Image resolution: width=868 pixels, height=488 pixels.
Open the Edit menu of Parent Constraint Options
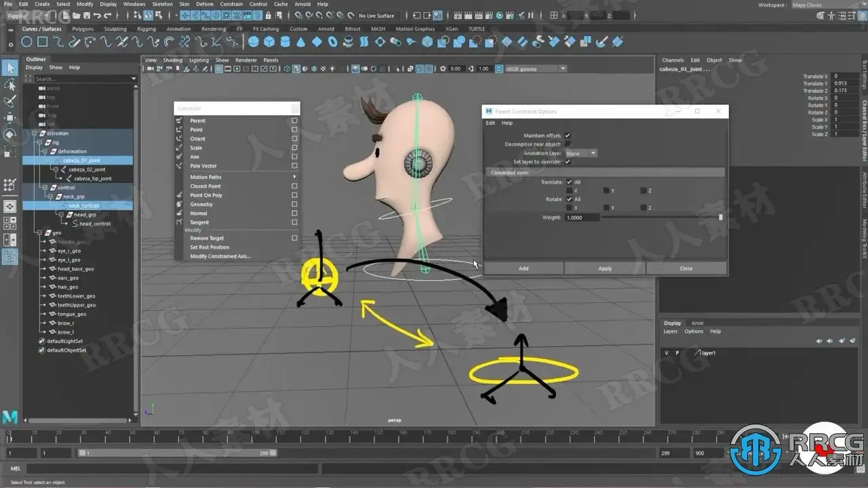490,123
